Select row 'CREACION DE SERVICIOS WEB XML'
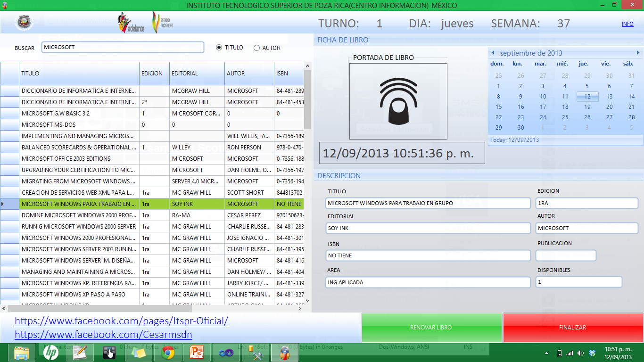The height and width of the screenshot is (362, 644). pyautogui.click(x=152, y=193)
